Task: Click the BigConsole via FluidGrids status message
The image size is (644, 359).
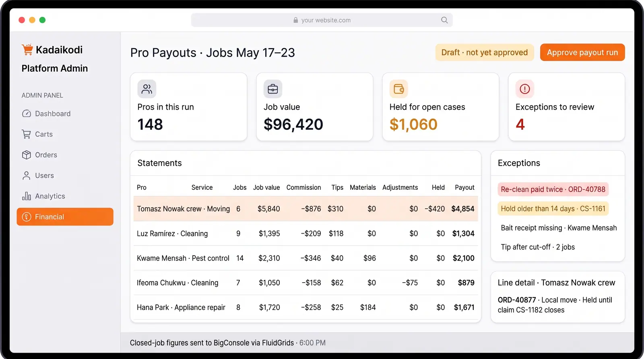Action: pyautogui.click(x=228, y=343)
